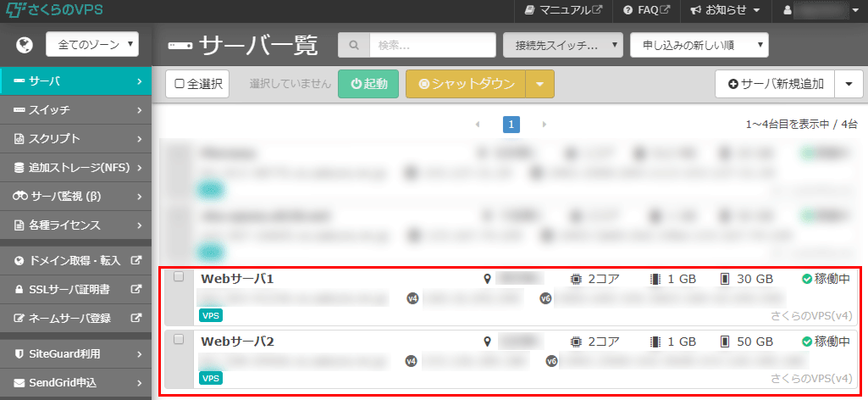The width and height of the screenshot is (868, 400).
Task: Expand the SiteGuard利用 sidebar chevron
Action: coord(140,353)
